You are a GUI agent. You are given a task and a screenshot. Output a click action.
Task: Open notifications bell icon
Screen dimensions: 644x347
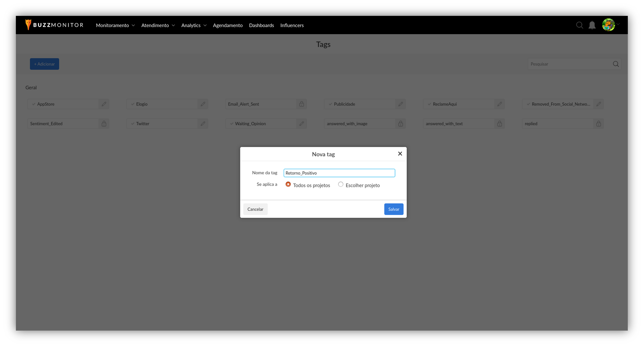click(x=592, y=25)
